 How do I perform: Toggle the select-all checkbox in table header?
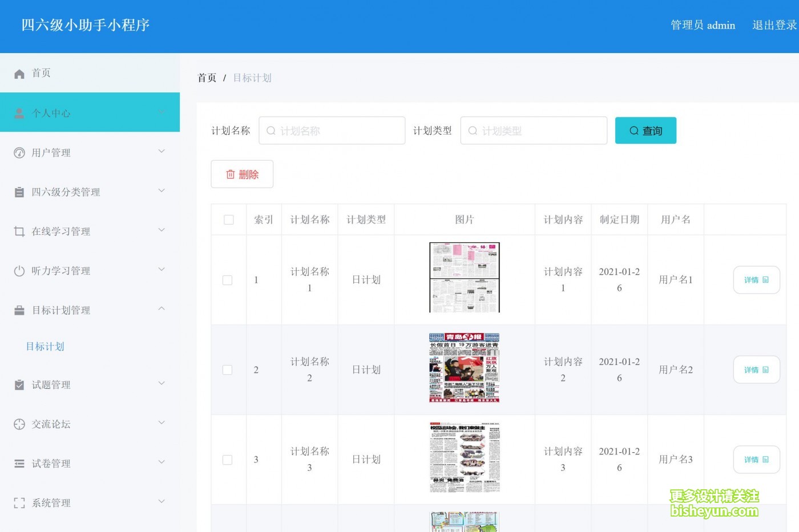point(229,220)
